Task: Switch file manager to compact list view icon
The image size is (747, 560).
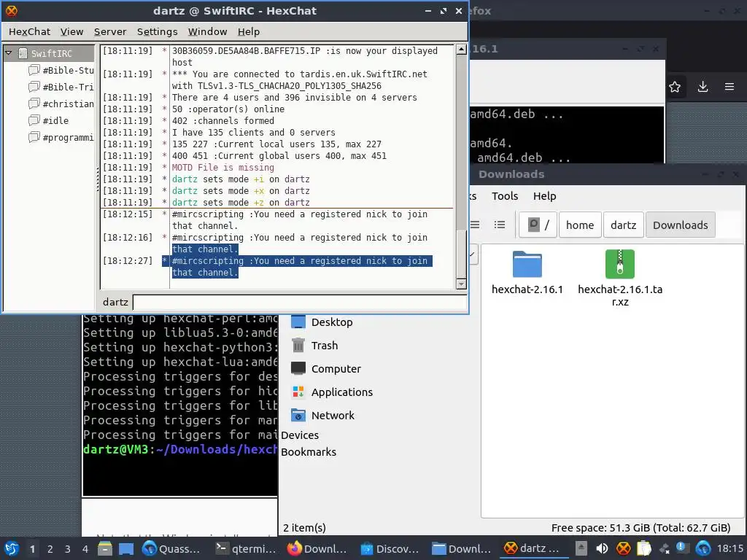Action: tap(475, 225)
